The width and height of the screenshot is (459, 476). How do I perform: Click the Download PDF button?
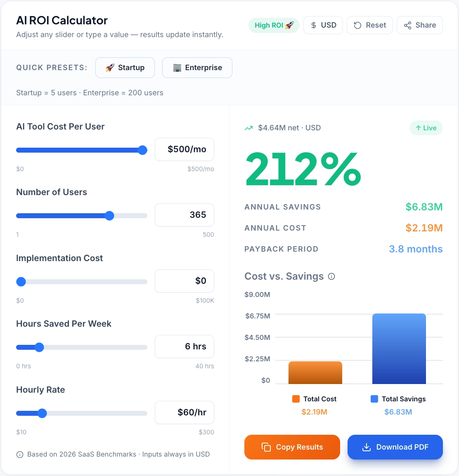tap(395, 447)
